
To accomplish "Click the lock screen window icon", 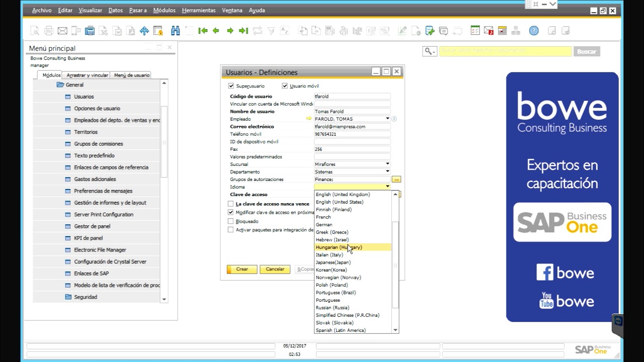I will (x=158, y=31).
